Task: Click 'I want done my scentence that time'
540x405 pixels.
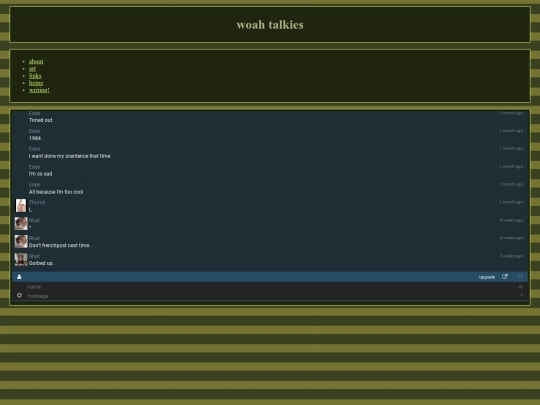Action: 70,156
